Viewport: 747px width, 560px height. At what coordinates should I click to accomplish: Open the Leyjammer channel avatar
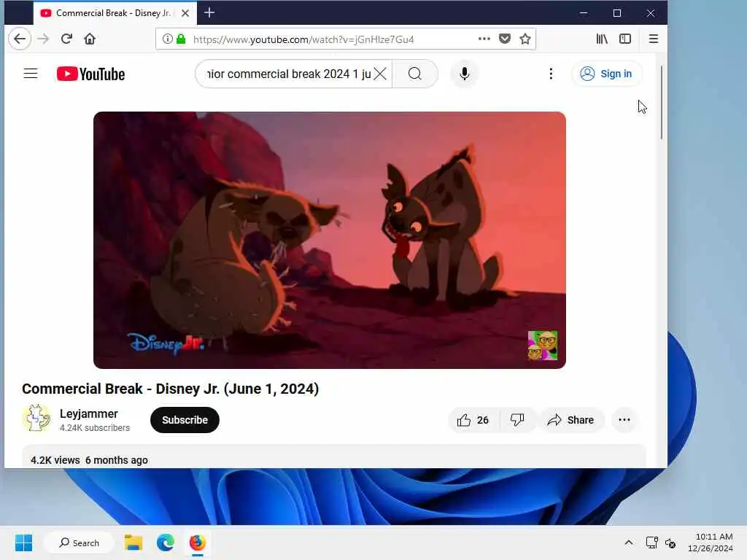pos(36,419)
